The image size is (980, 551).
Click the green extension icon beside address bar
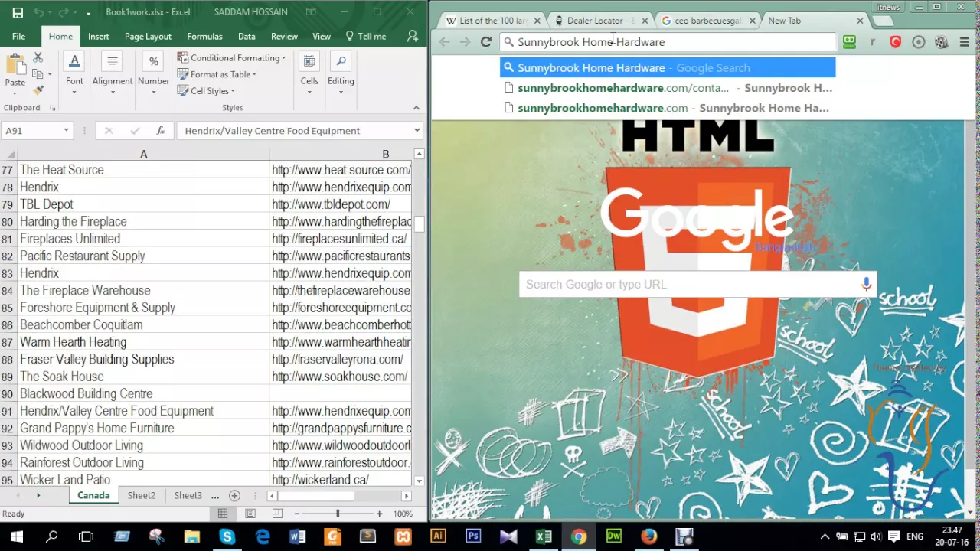click(x=849, y=42)
